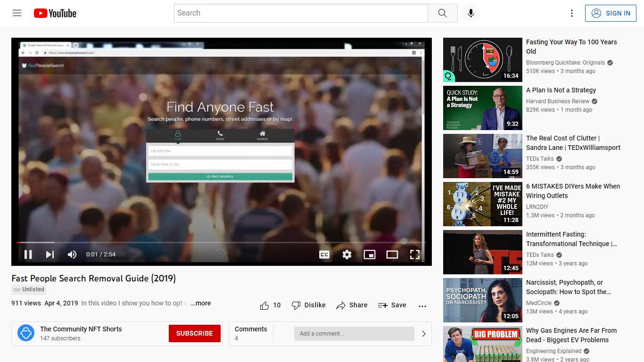
Task: Click video title Fast People Search Removal Guide
Action: point(94,279)
